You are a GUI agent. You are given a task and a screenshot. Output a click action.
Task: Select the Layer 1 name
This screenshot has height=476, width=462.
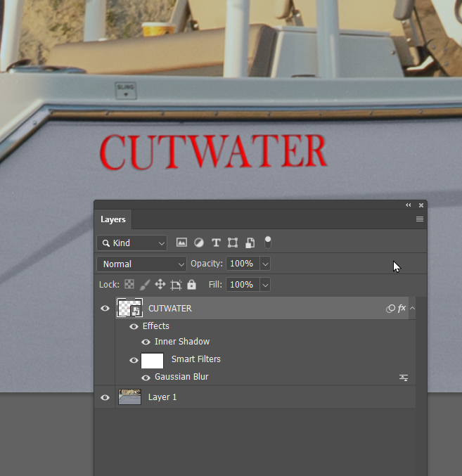pos(162,397)
